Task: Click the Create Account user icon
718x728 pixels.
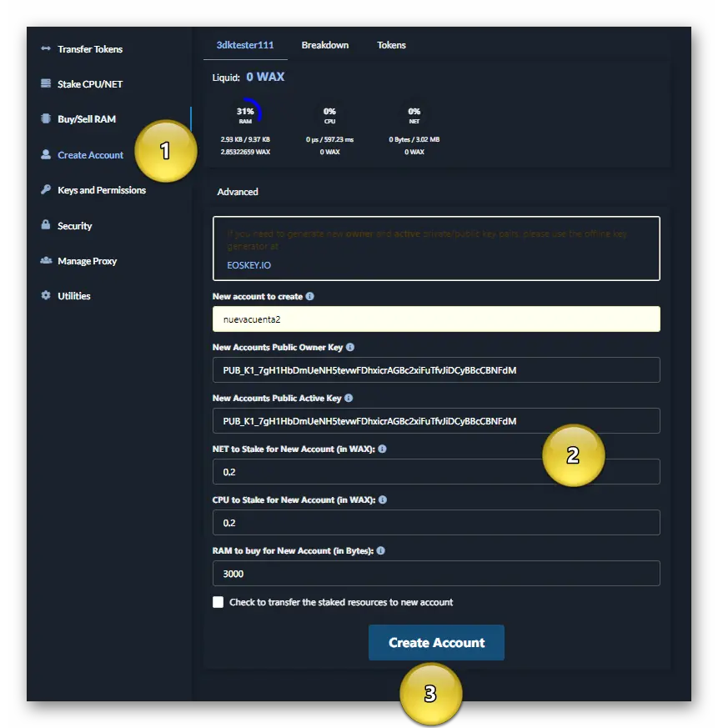Action: tap(46, 154)
